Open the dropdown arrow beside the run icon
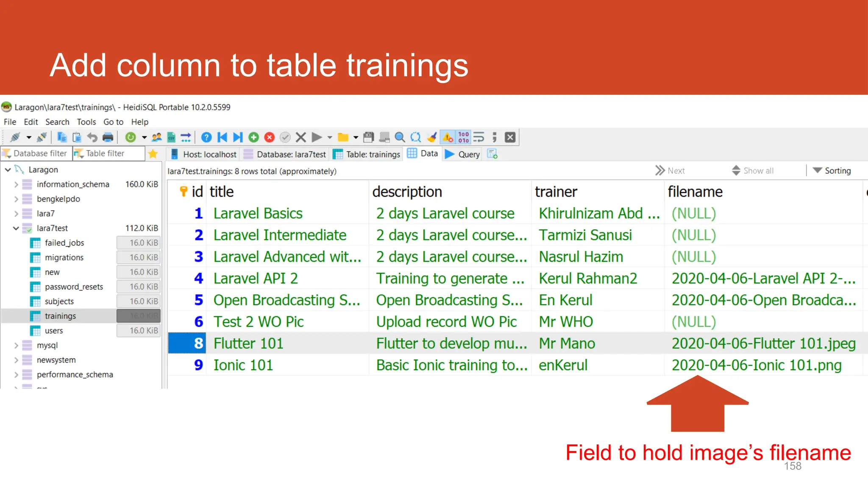Screen dimensions: 868x488 pyautogui.click(x=330, y=137)
